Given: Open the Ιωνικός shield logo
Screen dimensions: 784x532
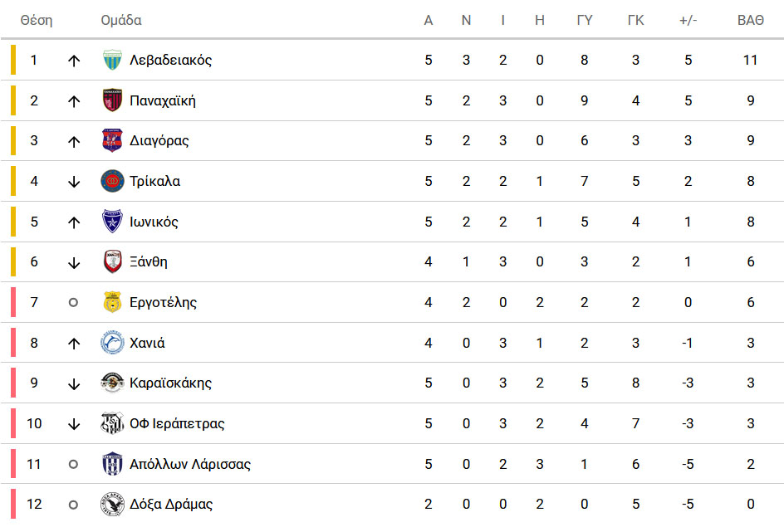Looking at the screenshot, I should click(112, 222).
